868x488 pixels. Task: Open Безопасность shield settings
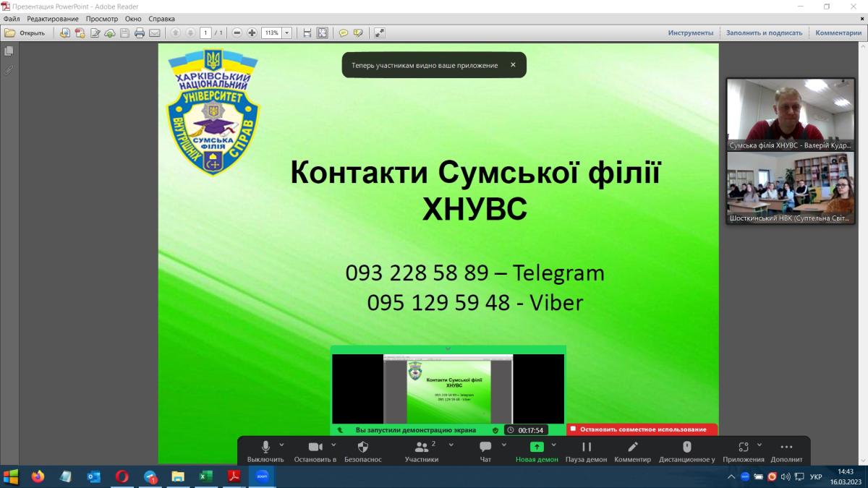click(363, 451)
